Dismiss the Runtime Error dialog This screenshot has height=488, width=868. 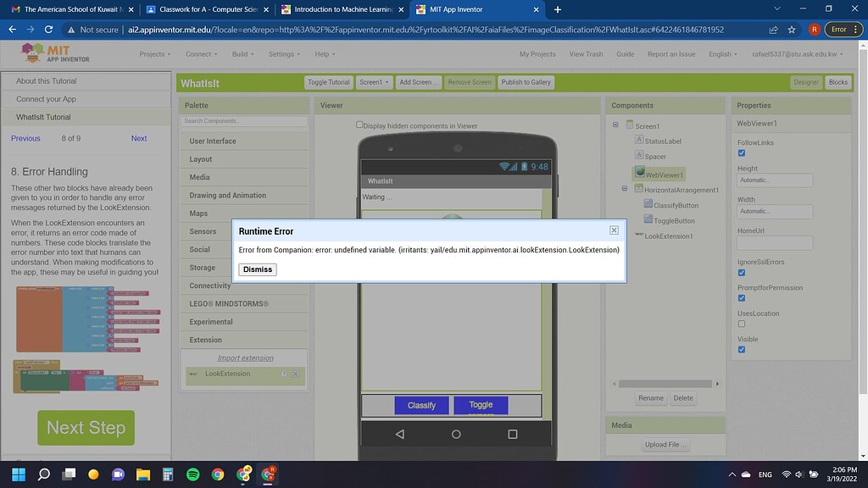257,269
